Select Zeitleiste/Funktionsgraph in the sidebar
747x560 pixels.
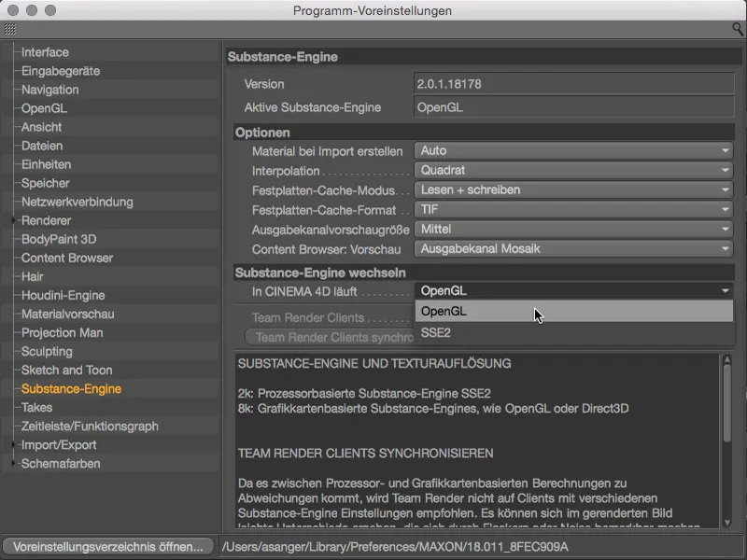point(90,427)
